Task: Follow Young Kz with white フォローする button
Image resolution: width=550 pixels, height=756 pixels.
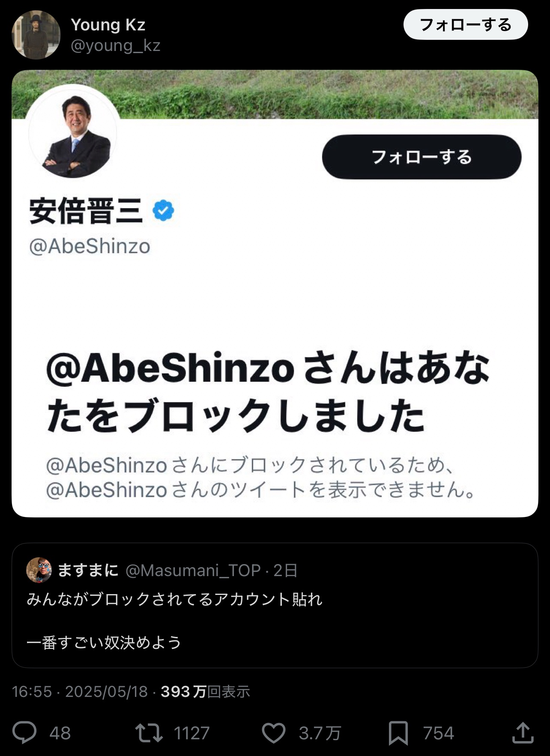Action: click(466, 24)
